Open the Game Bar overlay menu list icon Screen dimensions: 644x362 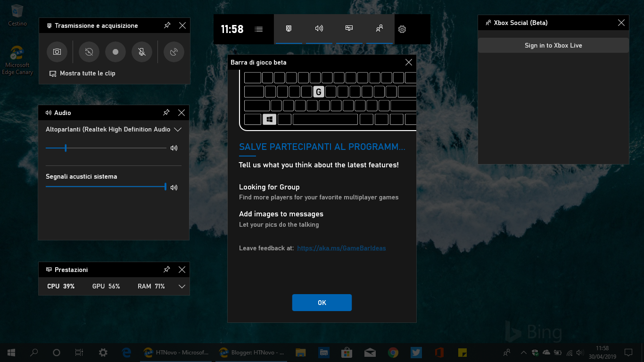click(x=259, y=29)
